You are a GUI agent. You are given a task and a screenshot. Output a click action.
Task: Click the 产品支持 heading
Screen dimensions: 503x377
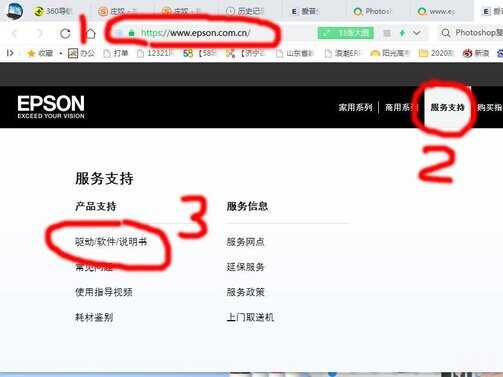pyautogui.click(x=96, y=206)
